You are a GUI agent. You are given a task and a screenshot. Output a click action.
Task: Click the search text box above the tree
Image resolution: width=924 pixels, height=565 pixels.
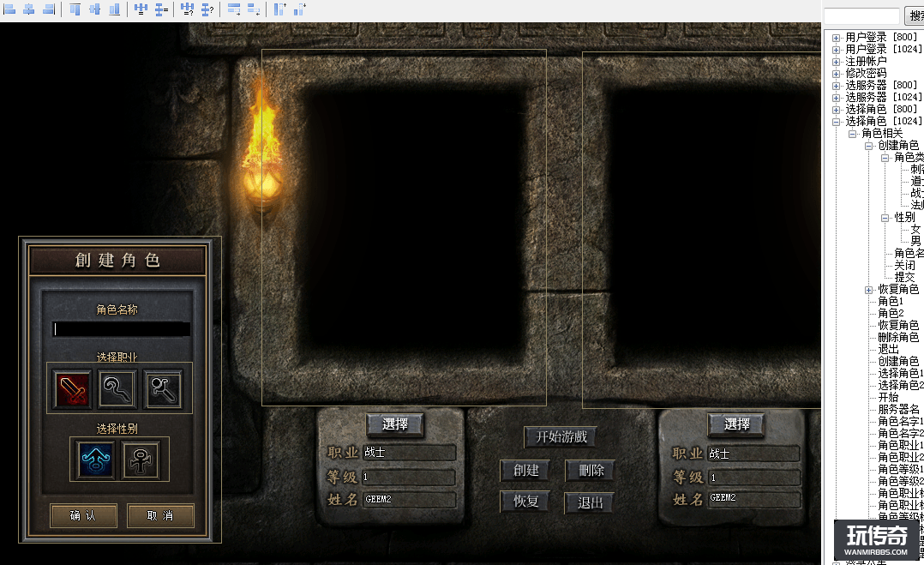click(861, 16)
